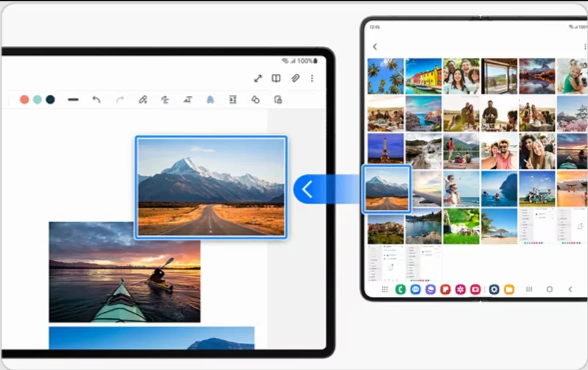588x370 pixels.
Task: Open the pen thickness line control
Action: coord(73,100)
